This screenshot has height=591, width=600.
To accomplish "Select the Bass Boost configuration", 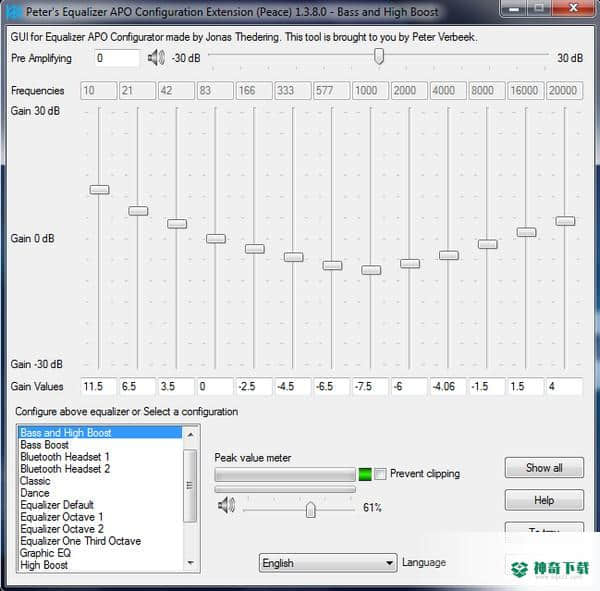I will pyautogui.click(x=101, y=445).
